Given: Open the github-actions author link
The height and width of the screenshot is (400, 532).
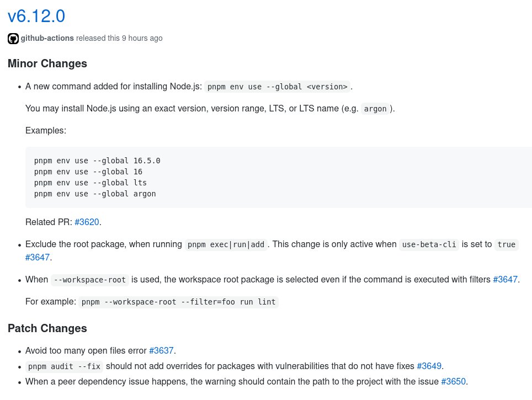Looking at the screenshot, I should tap(47, 38).
